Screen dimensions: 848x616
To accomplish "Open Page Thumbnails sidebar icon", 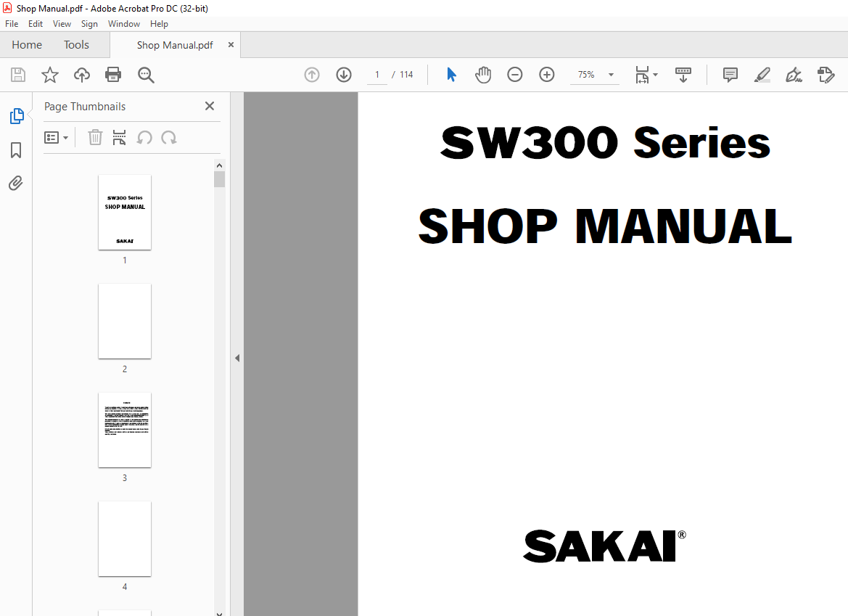I will [17, 116].
